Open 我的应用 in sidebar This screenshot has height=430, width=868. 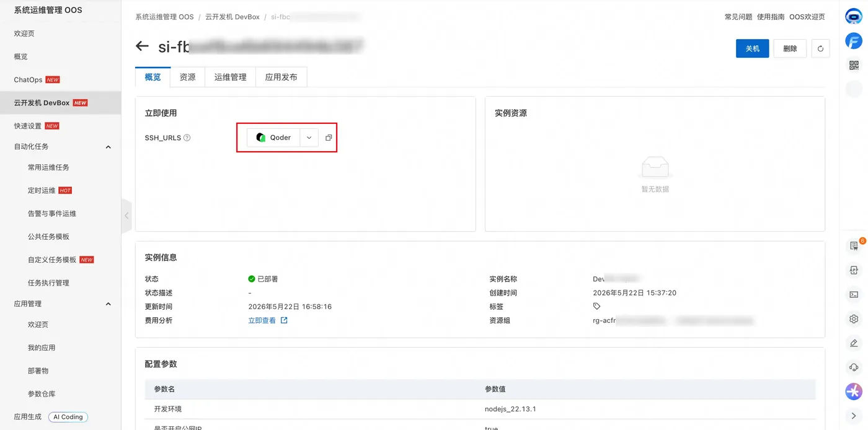pos(42,348)
